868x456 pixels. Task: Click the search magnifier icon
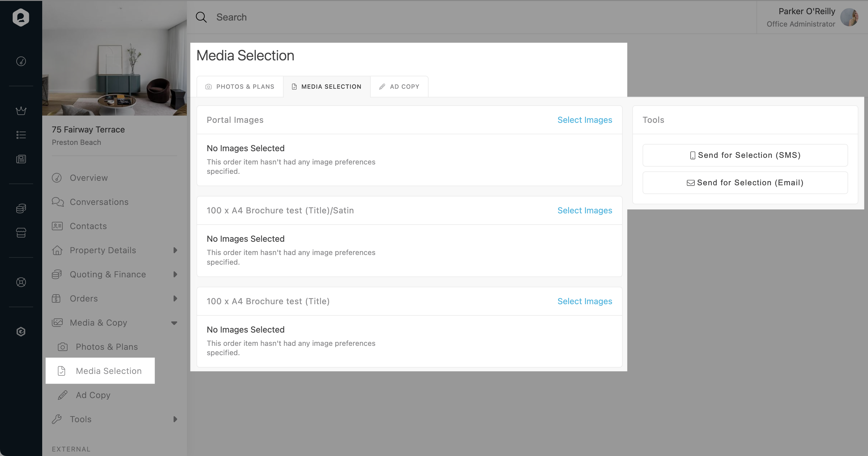click(201, 17)
